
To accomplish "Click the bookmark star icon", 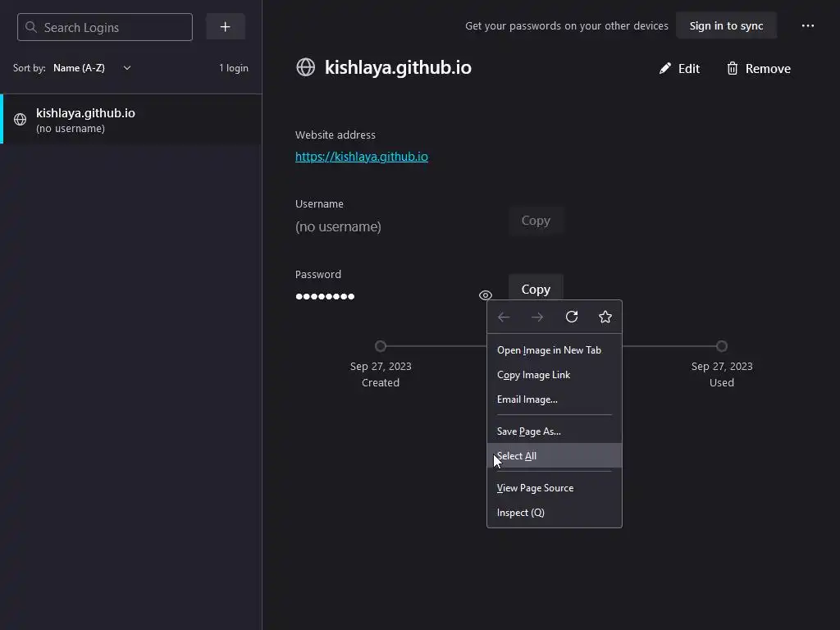I will [x=605, y=317].
